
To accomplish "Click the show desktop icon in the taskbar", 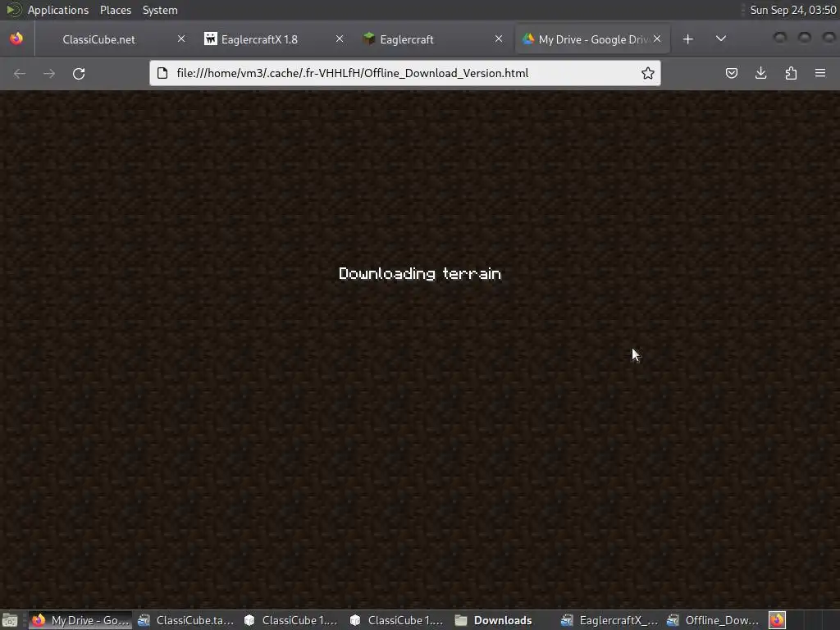I will (x=10, y=620).
